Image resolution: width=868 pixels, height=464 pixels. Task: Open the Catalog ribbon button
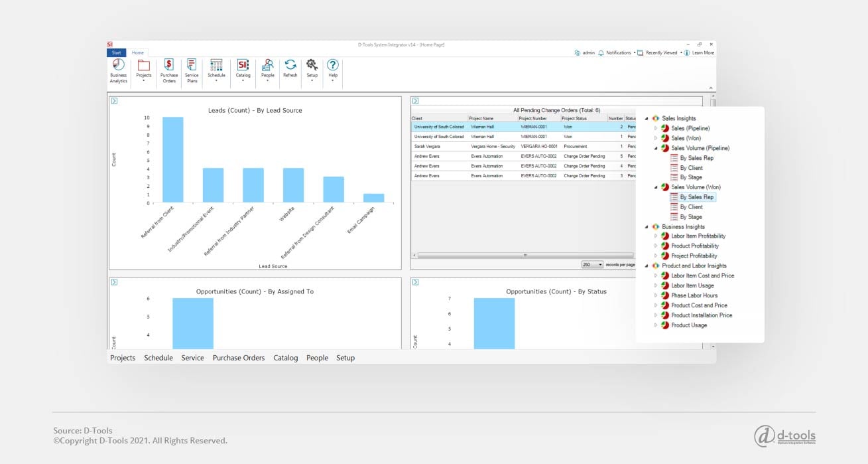pyautogui.click(x=243, y=70)
